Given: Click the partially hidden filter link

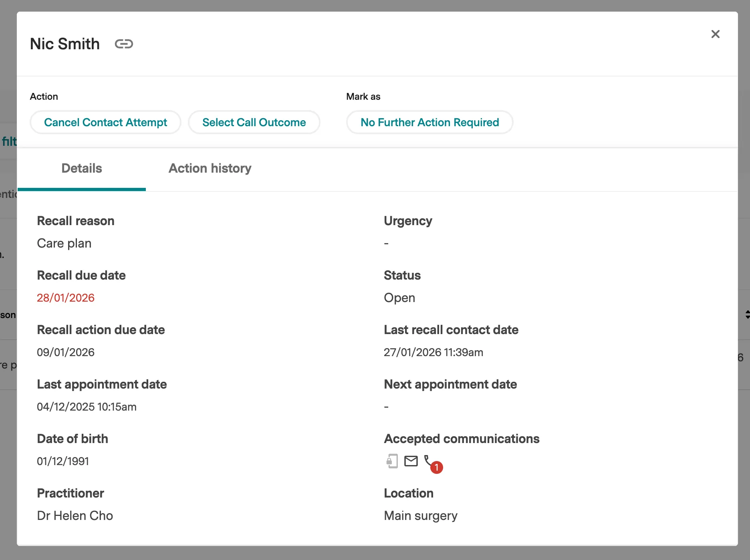Looking at the screenshot, I should click(9, 141).
